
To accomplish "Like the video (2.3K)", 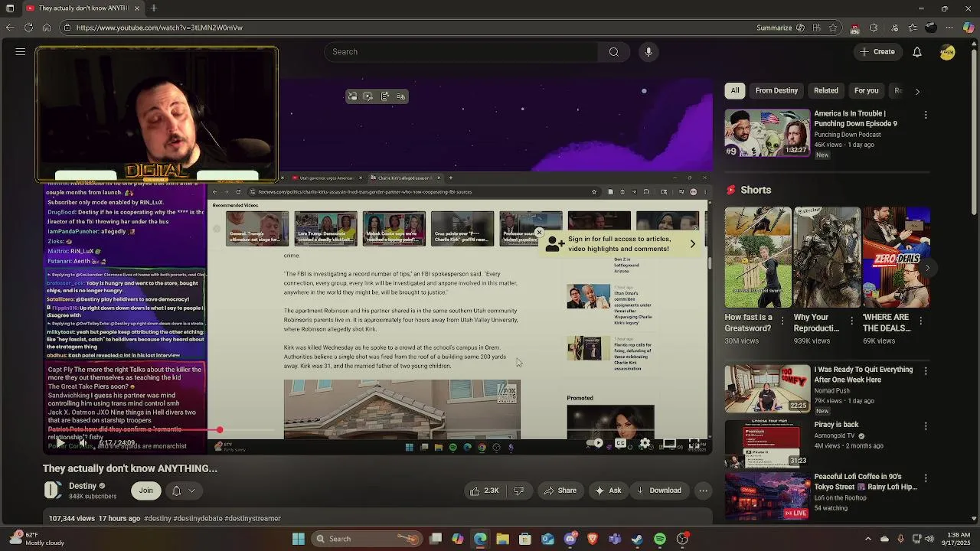I will [484, 491].
